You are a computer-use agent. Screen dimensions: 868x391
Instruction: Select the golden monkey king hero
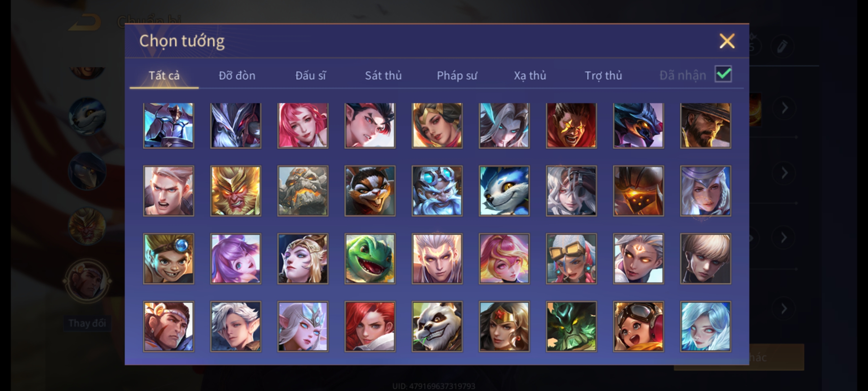click(235, 191)
